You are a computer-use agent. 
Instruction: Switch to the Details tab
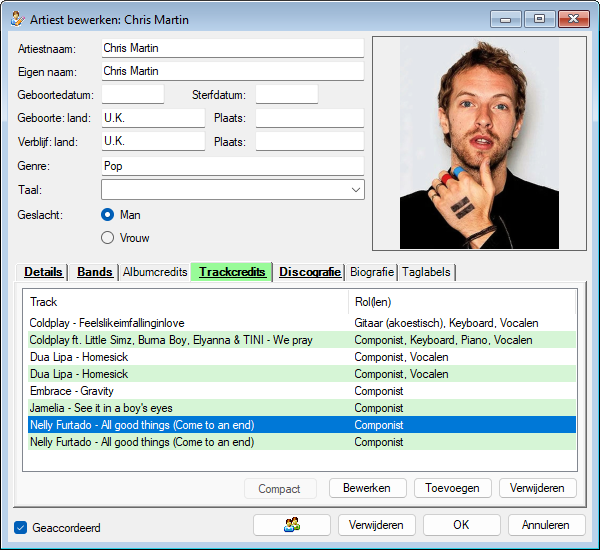tap(43, 272)
